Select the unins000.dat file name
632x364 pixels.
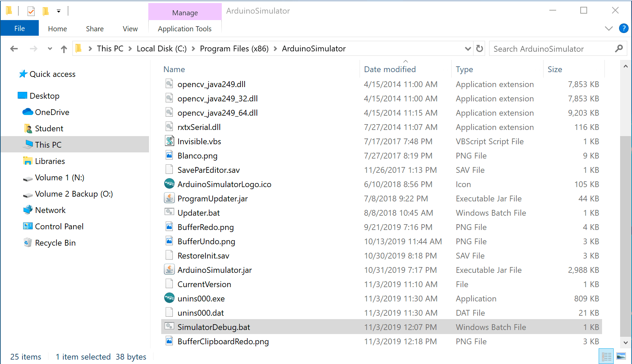pyautogui.click(x=201, y=313)
